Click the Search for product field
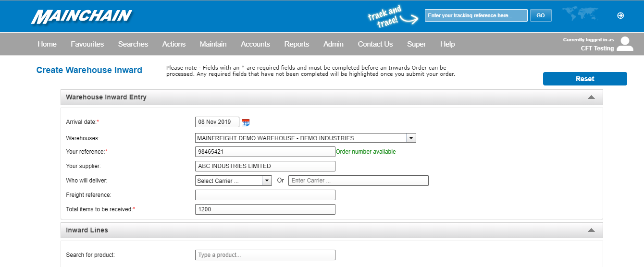This screenshot has height=267, width=644. click(x=265, y=255)
